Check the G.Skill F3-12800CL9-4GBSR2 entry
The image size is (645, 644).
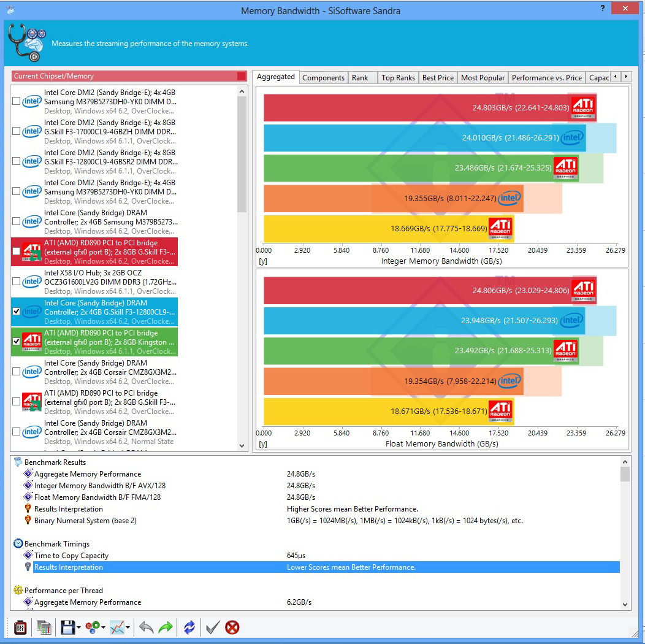[x=17, y=161]
